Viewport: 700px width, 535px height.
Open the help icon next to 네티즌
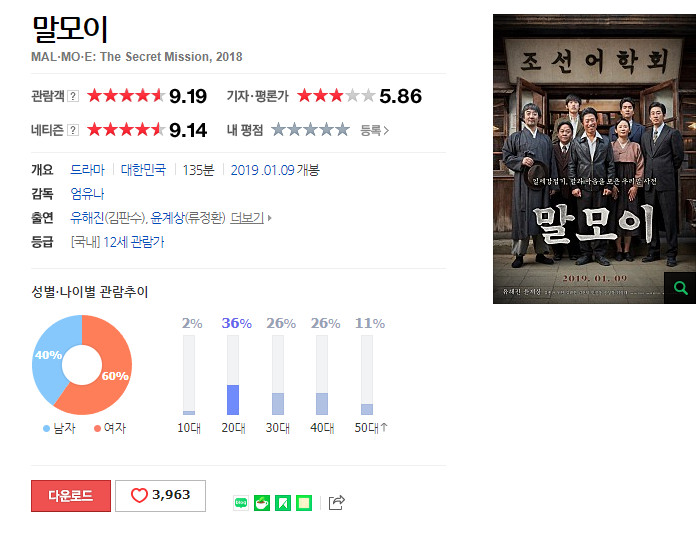point(73,130)
